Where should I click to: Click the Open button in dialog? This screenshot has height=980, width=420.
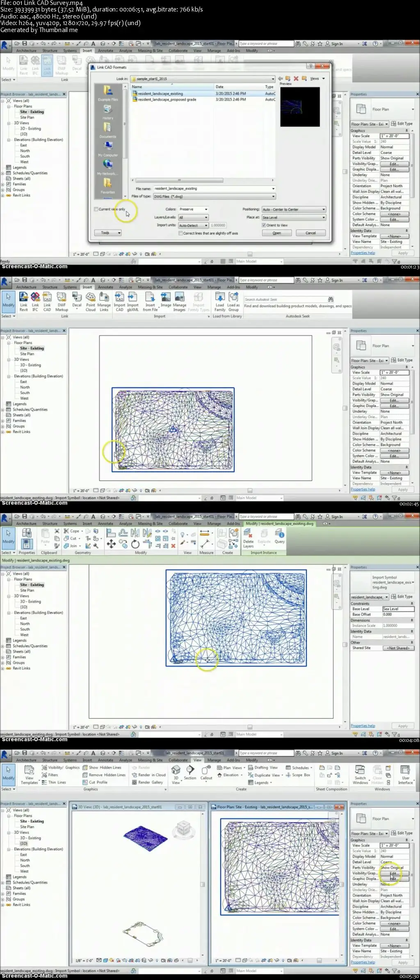click(x=277, y=233)
